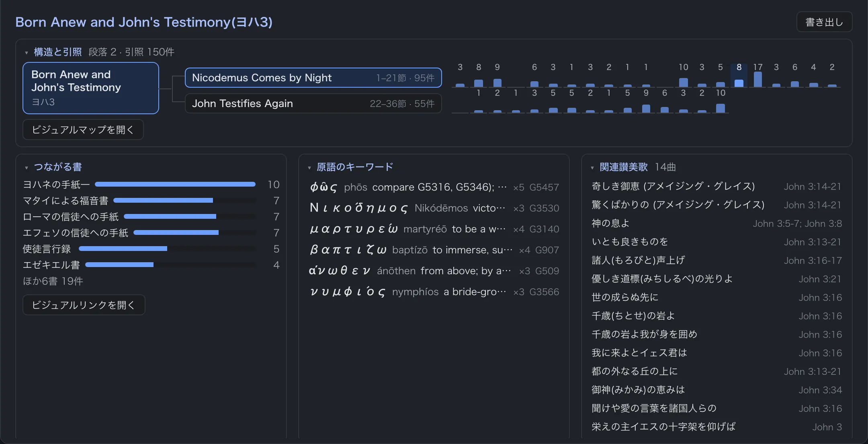Open hymn 都の外なる丘の上に
Viewport: 868px width, 444px height.
(717, 371)
